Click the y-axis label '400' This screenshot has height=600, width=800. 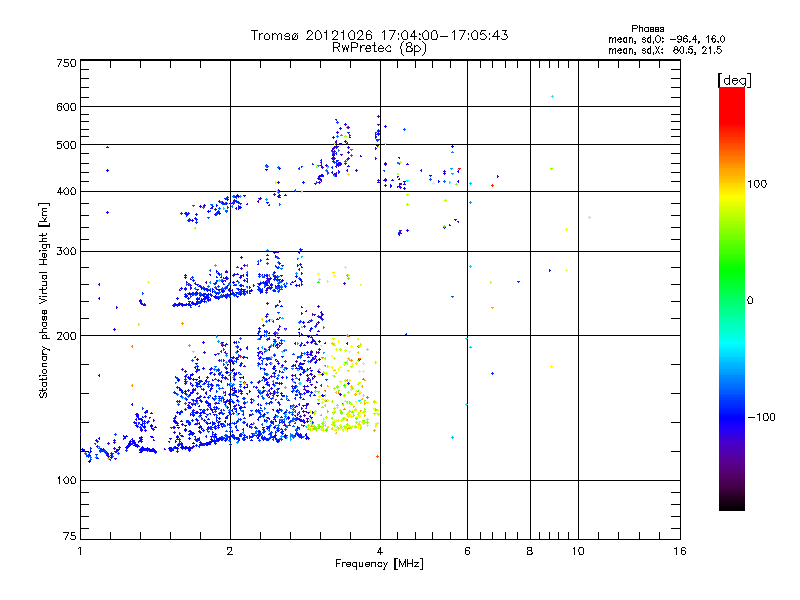click(x=66, y=192)
